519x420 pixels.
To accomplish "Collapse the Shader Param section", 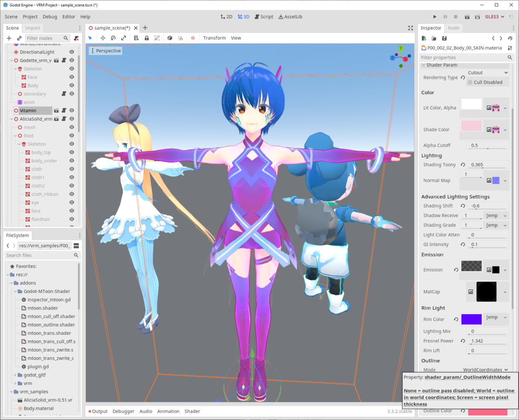I will click(423, 65).
